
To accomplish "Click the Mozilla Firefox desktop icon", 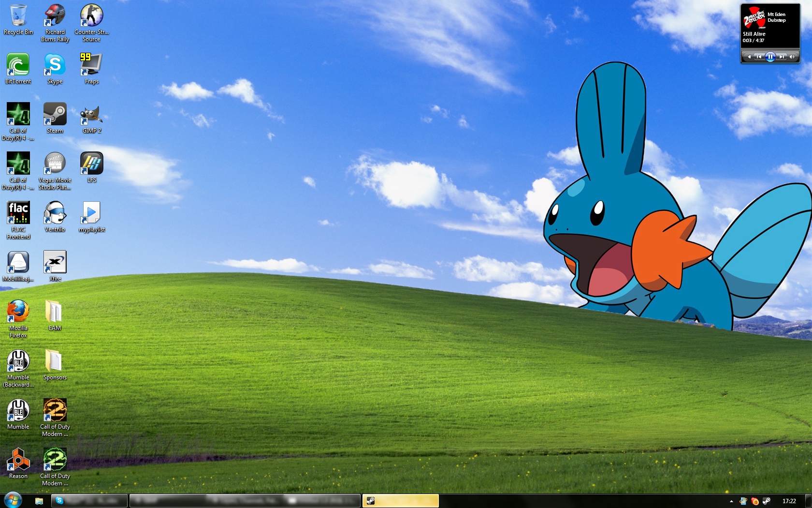I will [x=18, y=319].
